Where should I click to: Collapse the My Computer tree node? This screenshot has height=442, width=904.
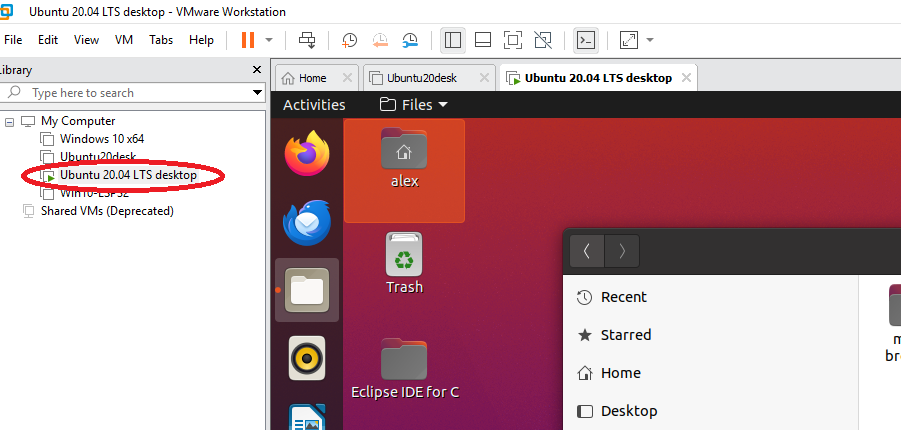point(9,121)
